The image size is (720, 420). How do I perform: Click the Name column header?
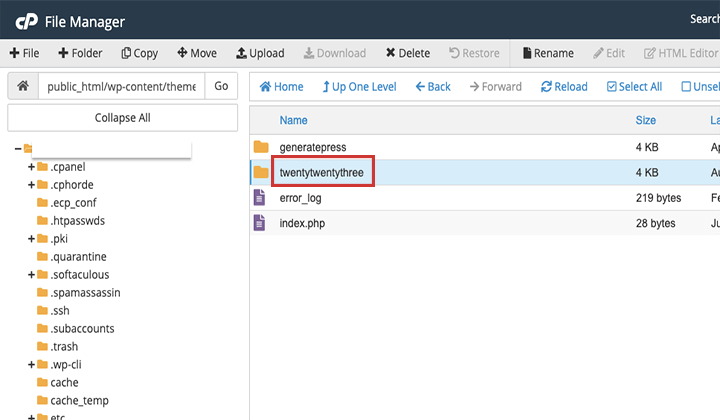(293, 120)
